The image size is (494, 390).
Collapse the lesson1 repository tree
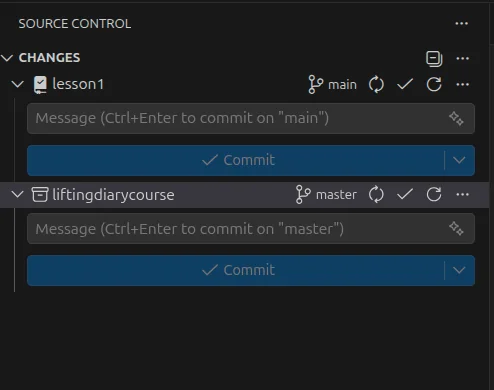[x=17, y=84]
